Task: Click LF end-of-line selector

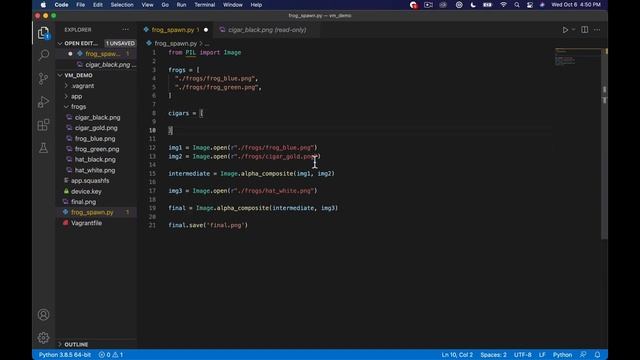Action: click(x=542, y=355)
